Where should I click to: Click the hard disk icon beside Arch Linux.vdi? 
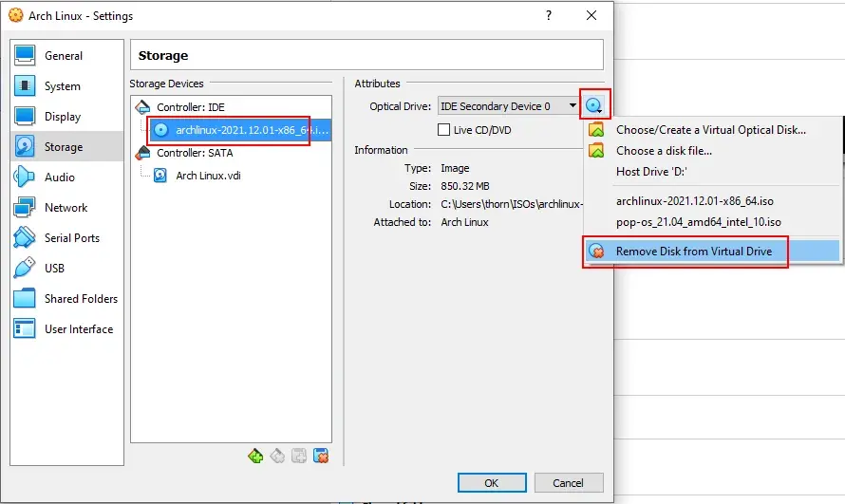(x=160, y=176)
